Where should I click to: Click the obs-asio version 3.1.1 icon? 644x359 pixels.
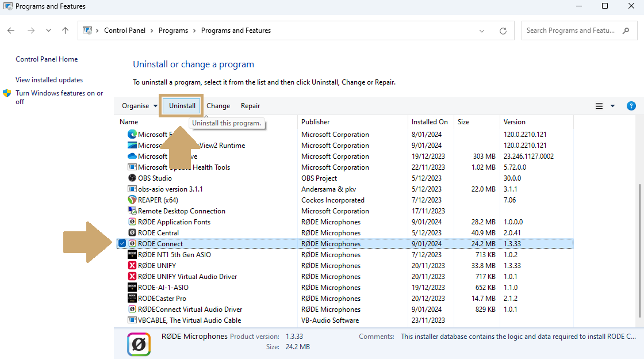pyautogui.click(x=132, y=189)
